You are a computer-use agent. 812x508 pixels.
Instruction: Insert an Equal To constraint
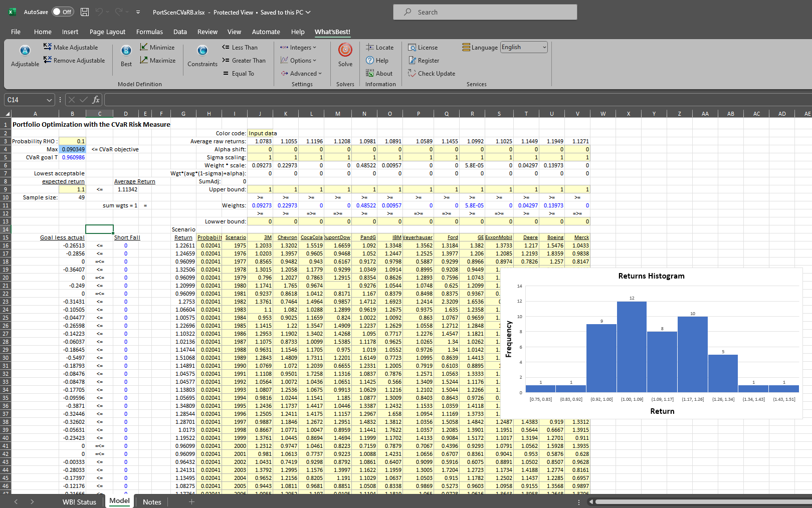tap(239, 73)
